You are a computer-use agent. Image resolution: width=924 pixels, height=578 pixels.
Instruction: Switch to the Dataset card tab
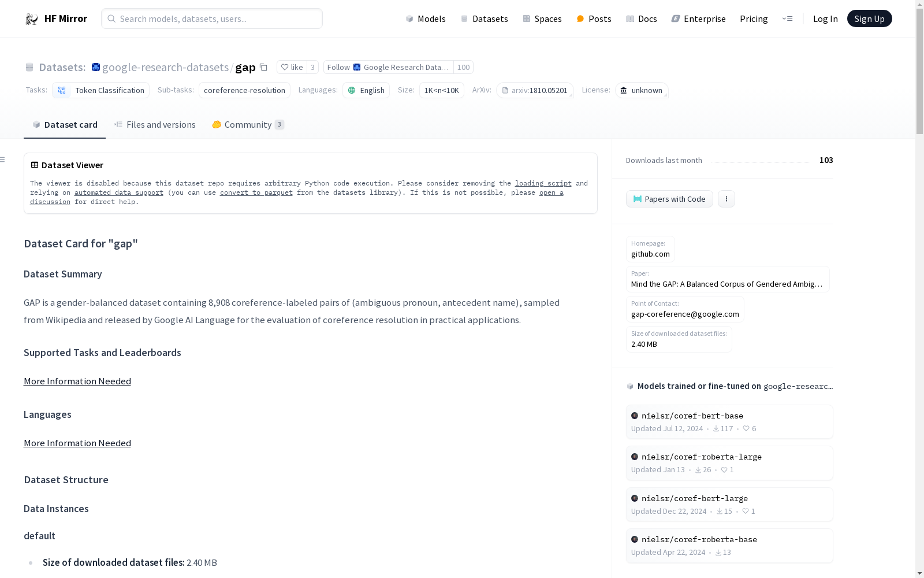[x=65, y=124]
